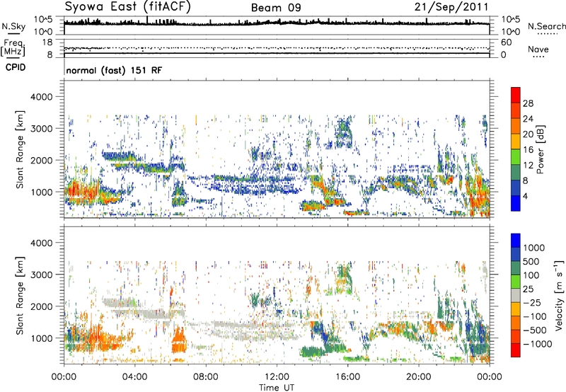The image size is (566, 392).
Task: Click the 'Nave' legend label
Action: [x=538, y=49]
